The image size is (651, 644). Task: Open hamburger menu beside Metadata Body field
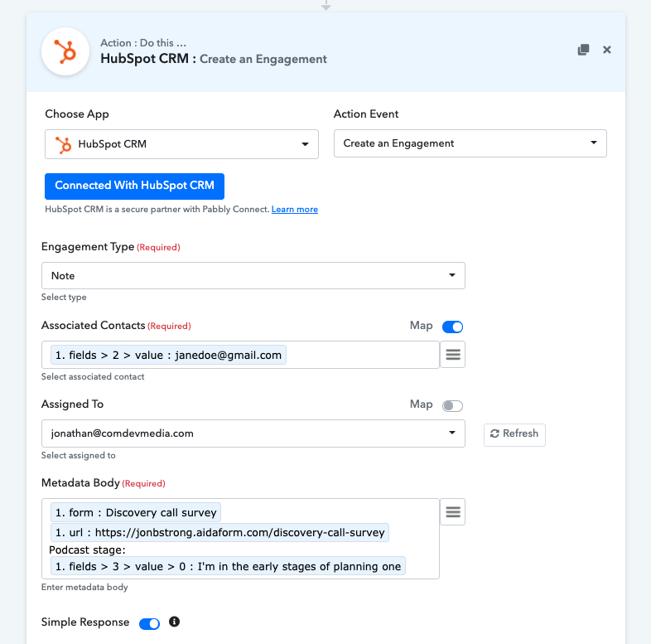[452, 512]
